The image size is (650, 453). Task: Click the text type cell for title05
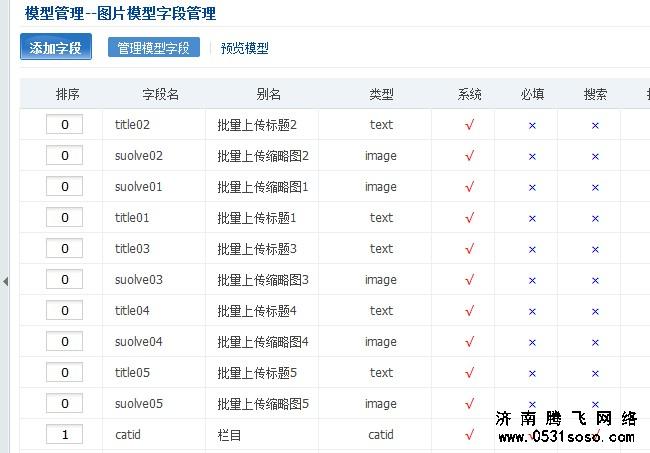[x=381, y=373]
